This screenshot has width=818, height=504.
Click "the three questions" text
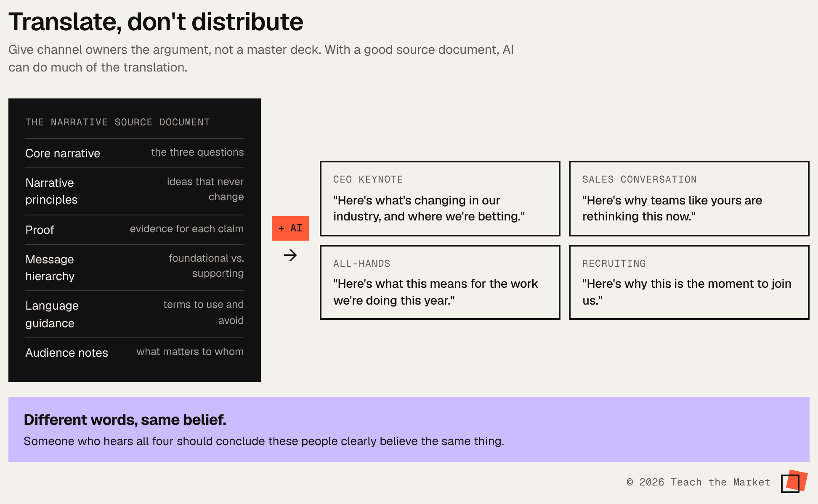tap(197, 152)
